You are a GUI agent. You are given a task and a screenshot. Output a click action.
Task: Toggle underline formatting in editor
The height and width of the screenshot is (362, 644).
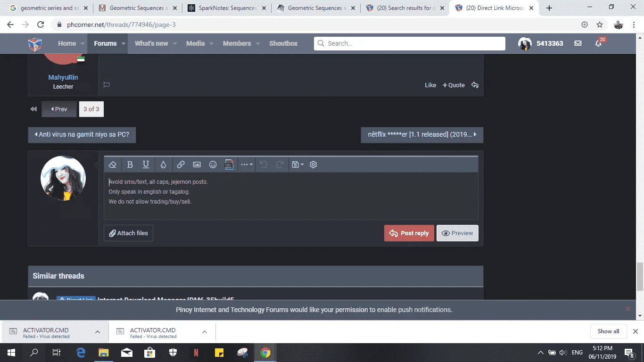[146, 165]
